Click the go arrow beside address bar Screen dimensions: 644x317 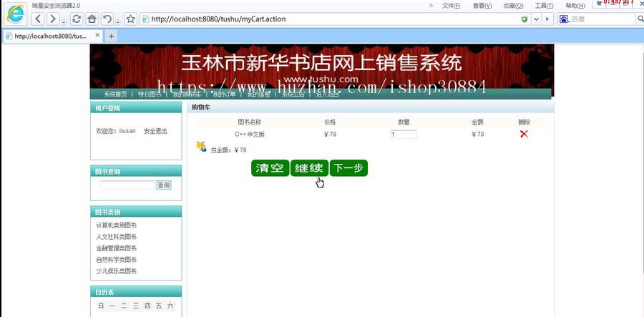pyautogui.click(x=547, y=19)
